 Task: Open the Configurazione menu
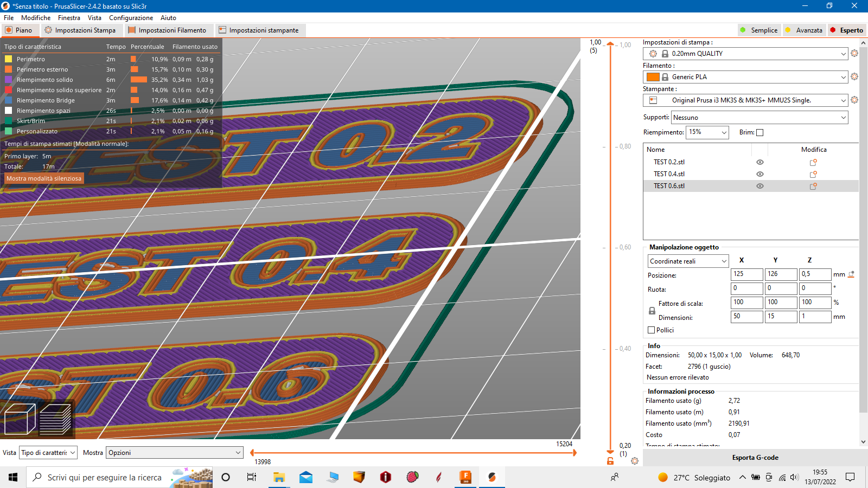pyautogui.click(x=131, y=18)
